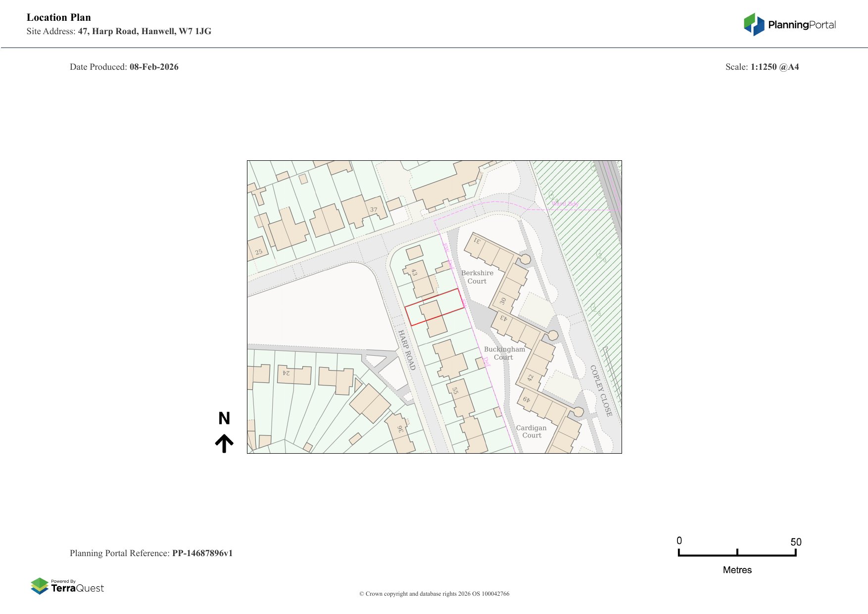This screenshot has width=868, height=614.
Task: Click the TerraQuest layered logo icon
Action: (x=40, y=586)
